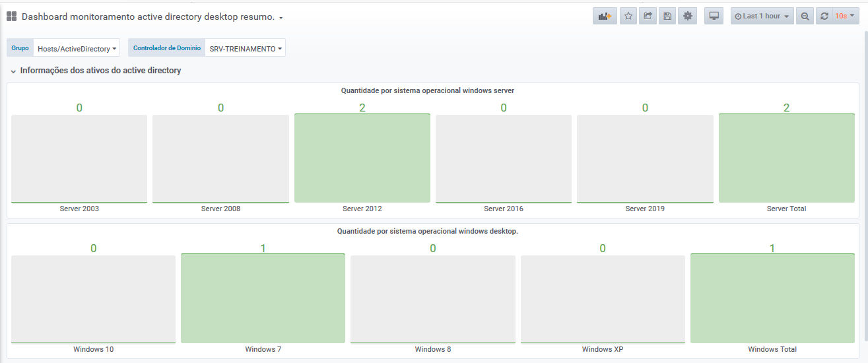Viewport: 868px width, 363px height.
Task: Click the Server Total bar gauge
Action: [786, 158]
